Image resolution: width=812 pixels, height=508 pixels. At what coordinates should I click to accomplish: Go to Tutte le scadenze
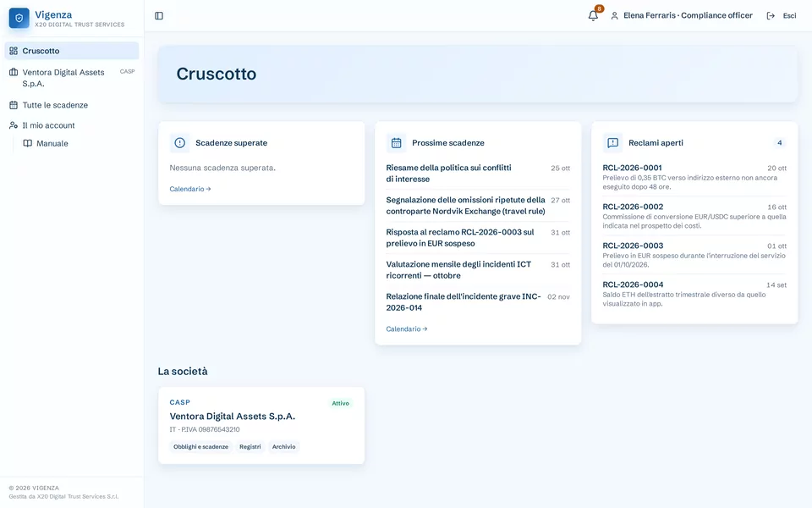[72, 105]
